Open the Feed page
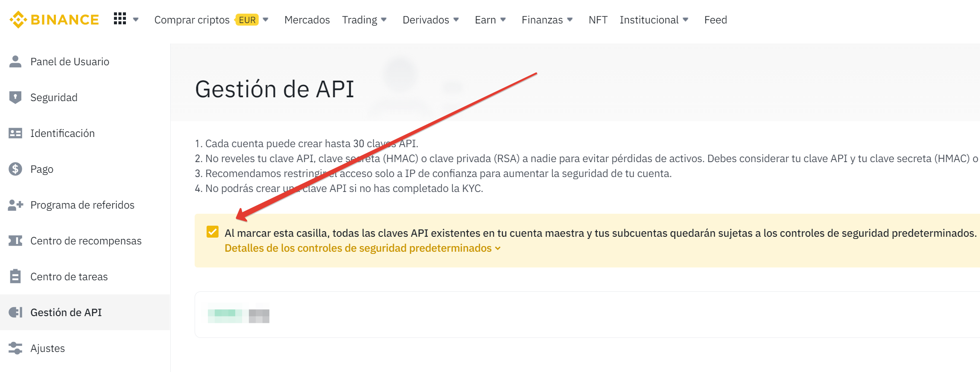 (715, 20)
